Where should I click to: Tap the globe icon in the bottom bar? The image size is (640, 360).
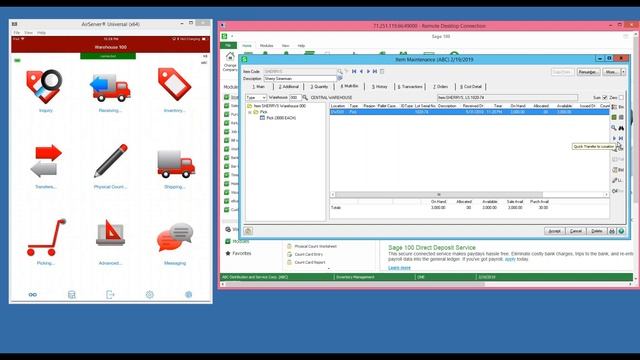[188, 294]
